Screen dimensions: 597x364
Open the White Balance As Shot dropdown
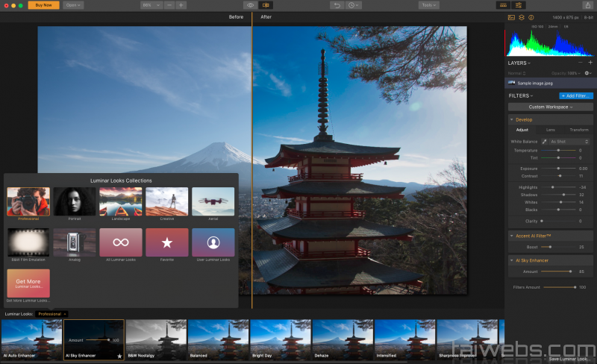click(x=569, y=141)
